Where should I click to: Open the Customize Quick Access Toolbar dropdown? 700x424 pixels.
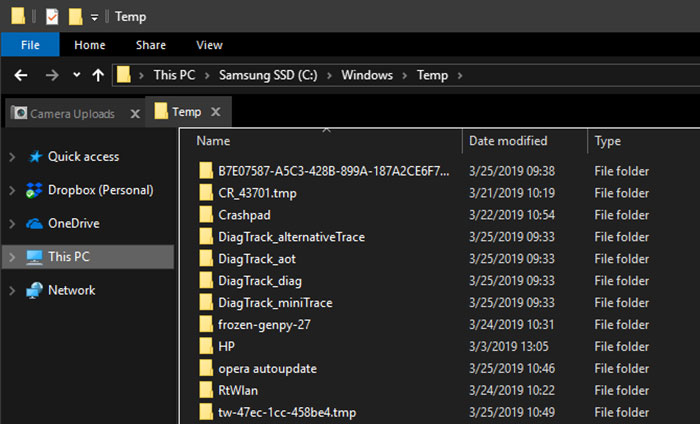coord(95,17)
